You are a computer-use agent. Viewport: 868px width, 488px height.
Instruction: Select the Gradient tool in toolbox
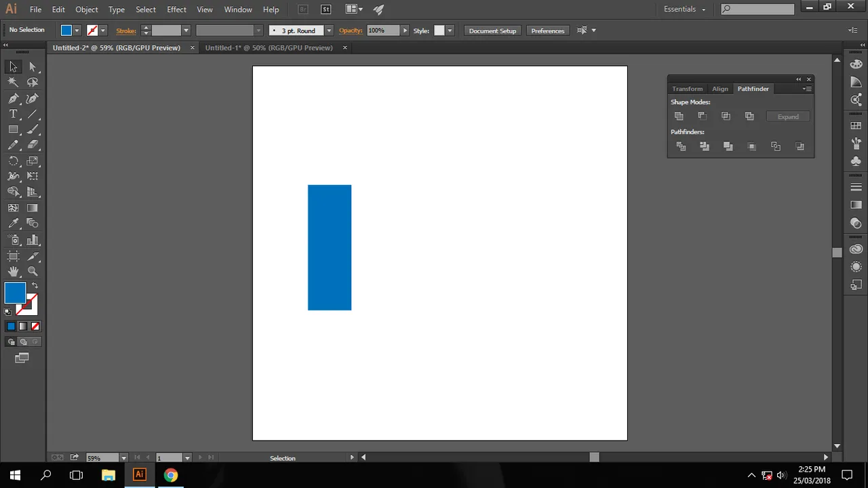(x=33, y=208)
